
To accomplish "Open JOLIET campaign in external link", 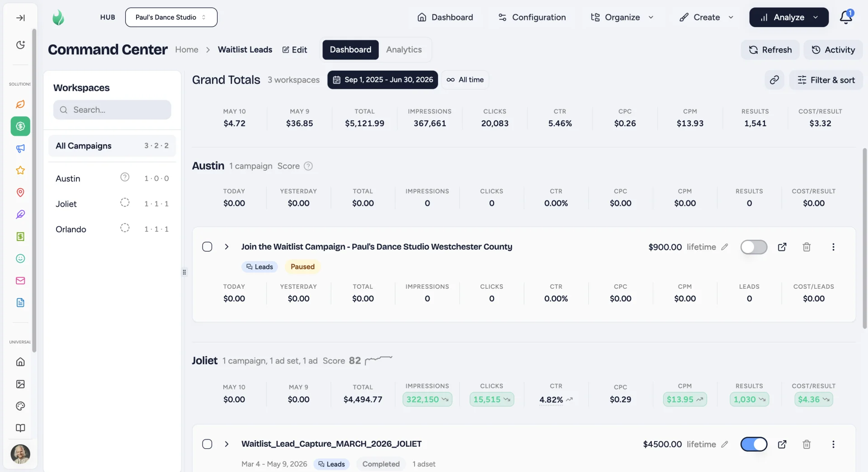I will [x=782, y=444].
